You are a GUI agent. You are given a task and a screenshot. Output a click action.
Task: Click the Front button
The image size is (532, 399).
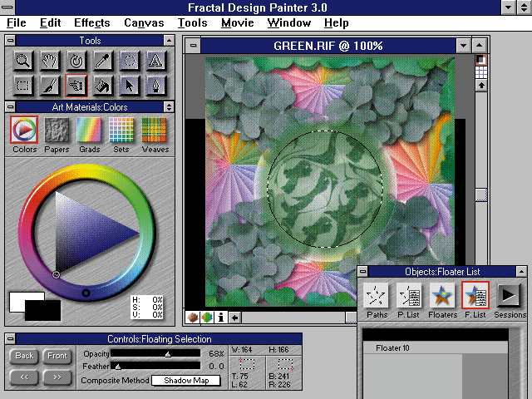coord(57,356)
